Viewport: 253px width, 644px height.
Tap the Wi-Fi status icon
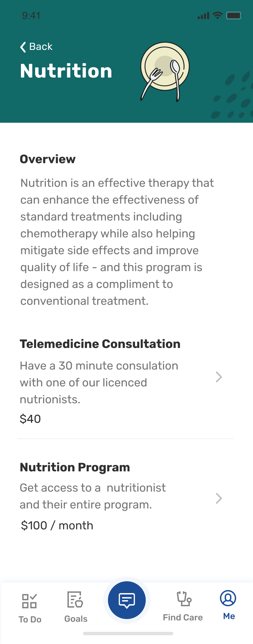point(218,16)
